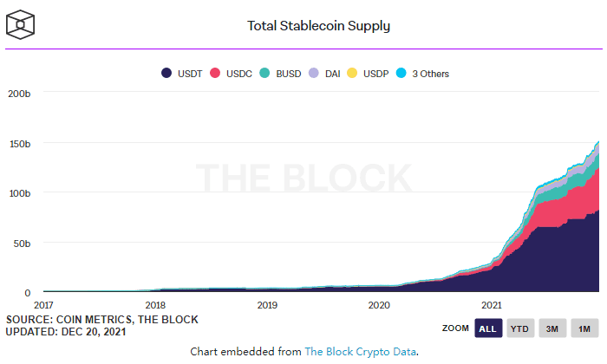The width and height of the screenshot is (607, 364).
Task: Click the teal BUSD legend dot
Action: point(264,73)
